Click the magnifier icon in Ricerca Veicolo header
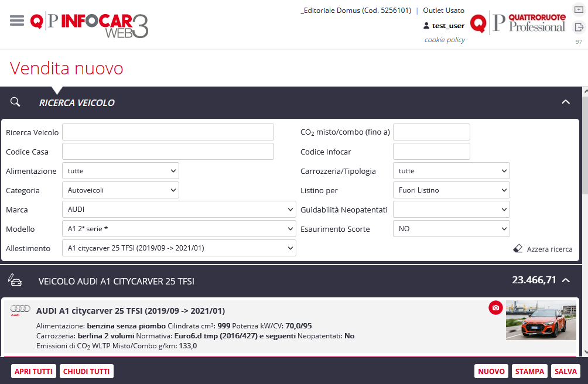Viewport: 588px width, 384px height. [x=15, y=102]
